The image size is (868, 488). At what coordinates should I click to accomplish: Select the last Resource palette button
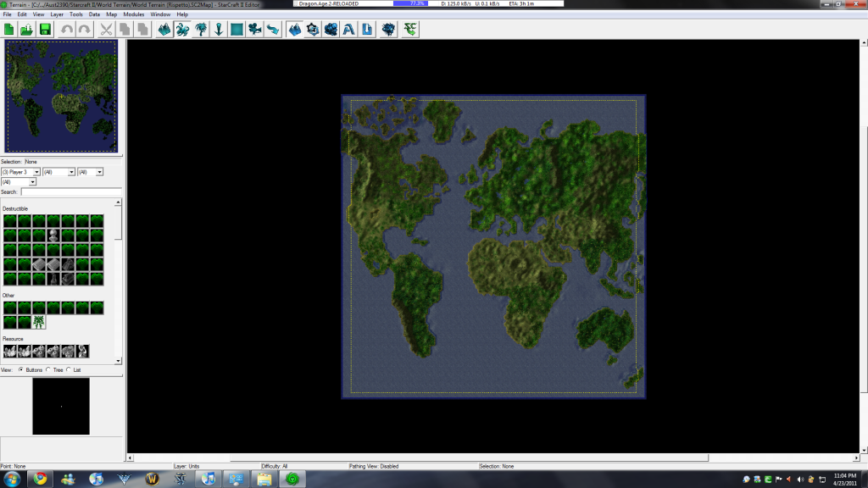coord(82,351)
